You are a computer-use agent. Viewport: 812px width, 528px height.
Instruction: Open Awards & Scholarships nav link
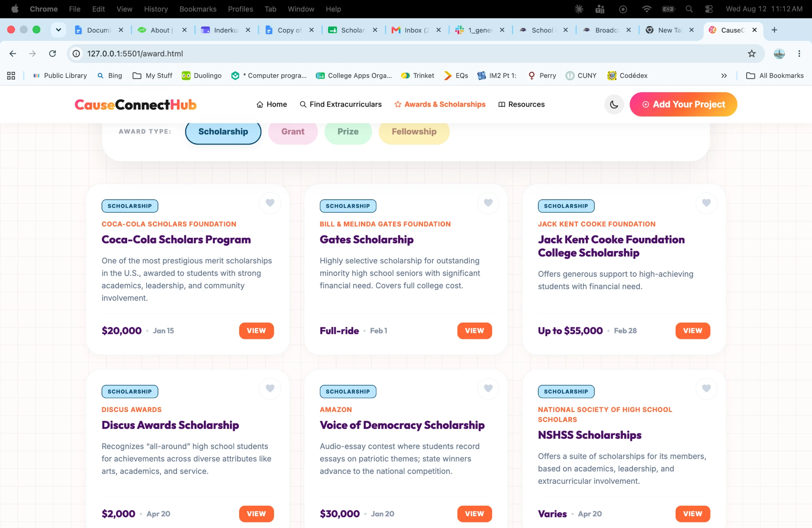(x=440, y=104)
